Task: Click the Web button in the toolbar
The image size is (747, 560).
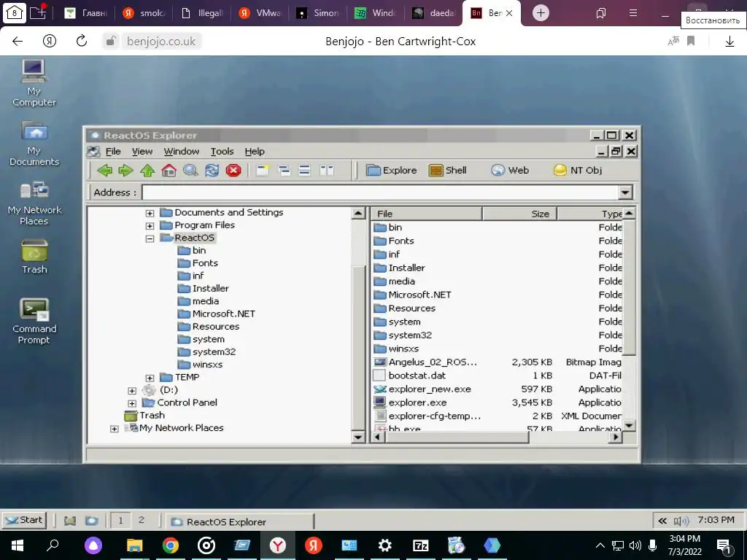Action: (x=510, y=170)
